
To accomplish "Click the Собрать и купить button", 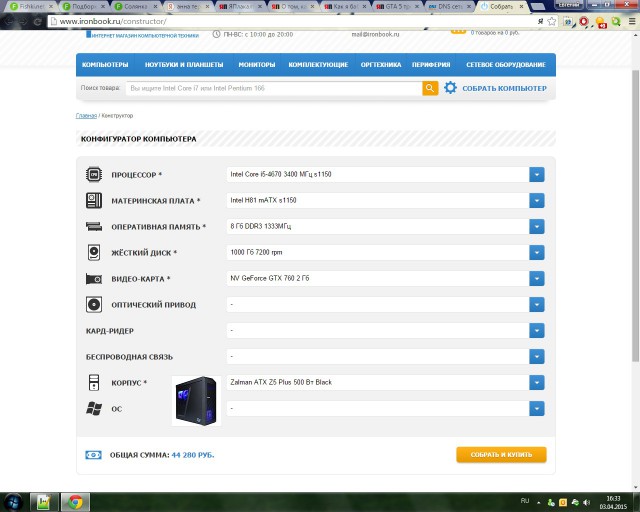I will (x=501, y=454).
